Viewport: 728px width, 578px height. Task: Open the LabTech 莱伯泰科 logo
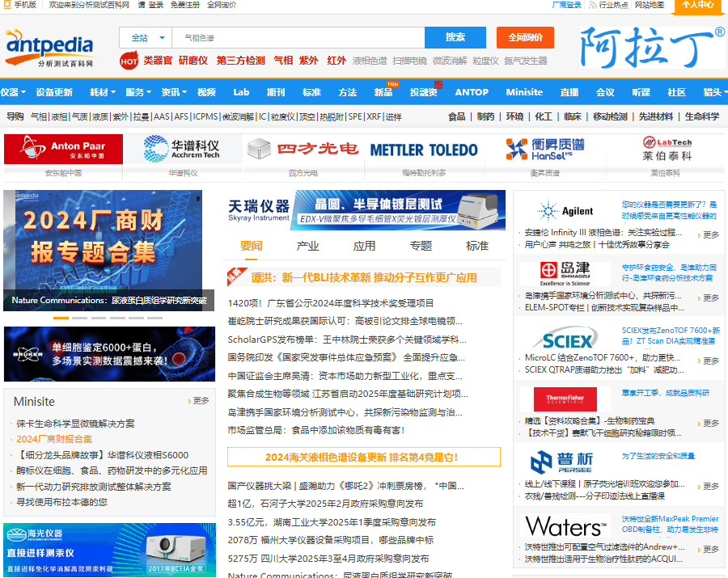[x=666, y=149]
